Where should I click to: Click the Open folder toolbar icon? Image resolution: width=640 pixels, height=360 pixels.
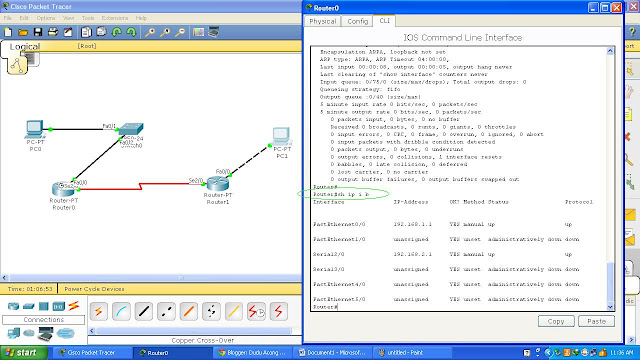coord(23,32)
